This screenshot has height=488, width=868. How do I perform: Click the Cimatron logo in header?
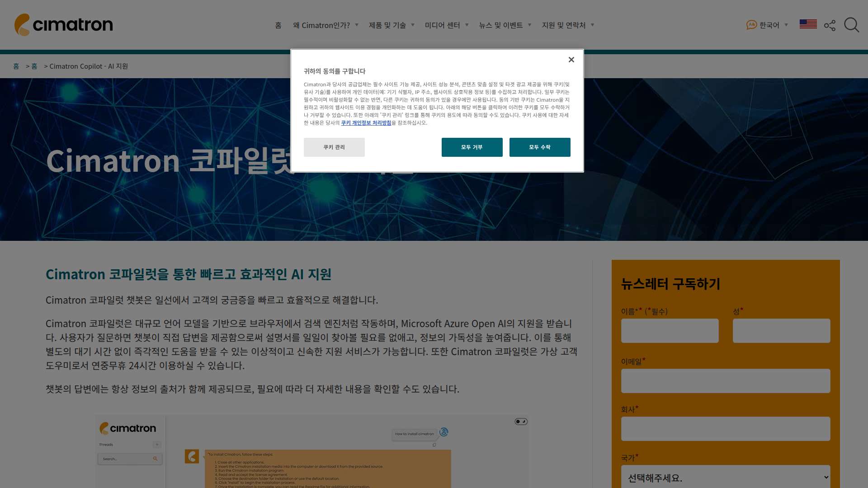[64, 25]
